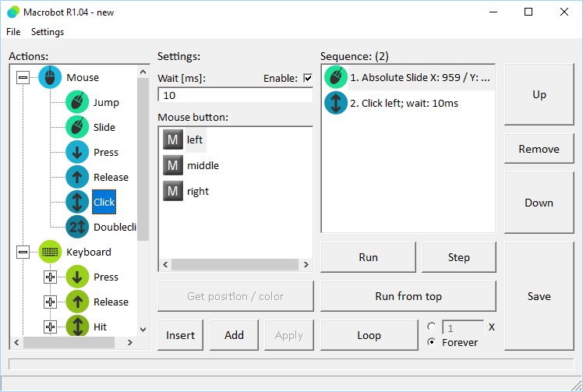Image resolution: width=583 pixels, height=392 pixels.
Task: Select the Doubleclick action icon
Action: [77, 227]
